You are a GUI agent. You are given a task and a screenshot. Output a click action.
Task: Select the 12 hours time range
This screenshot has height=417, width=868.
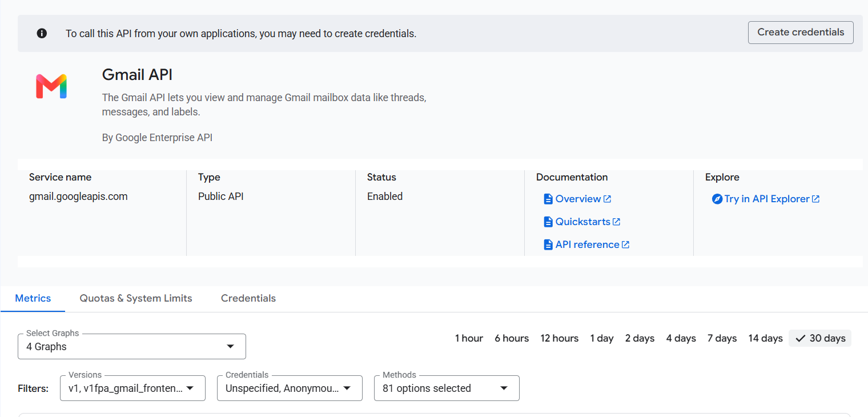tap(560, 338)
